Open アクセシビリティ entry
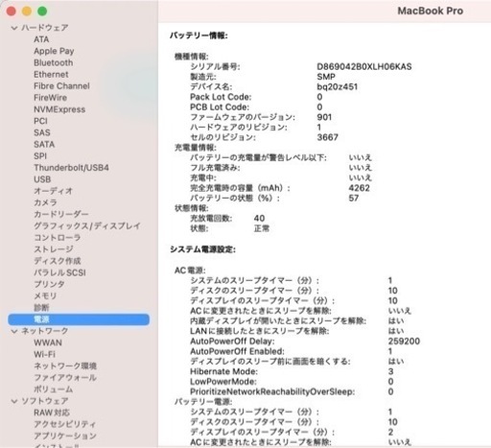491x448 pixels. click(65, 424)
